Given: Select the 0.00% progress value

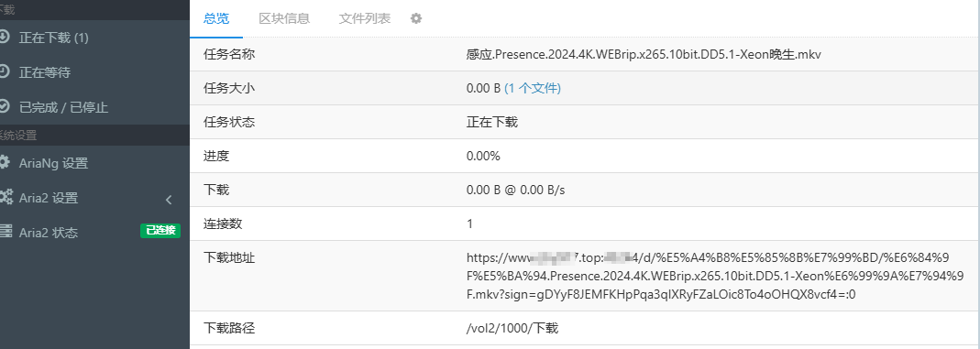Looking at the screenshot, I should tap(483, 156).
